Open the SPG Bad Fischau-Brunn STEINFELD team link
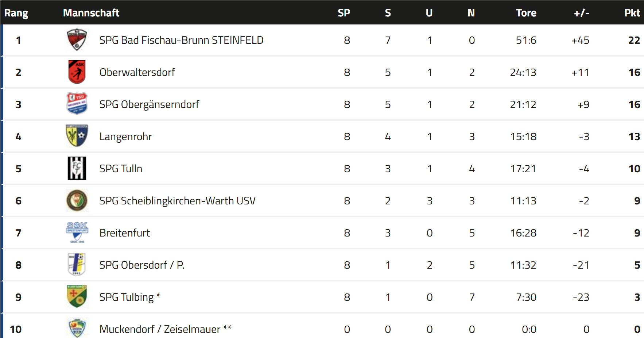Screen dimensions: 644x338 coord(181,40)
